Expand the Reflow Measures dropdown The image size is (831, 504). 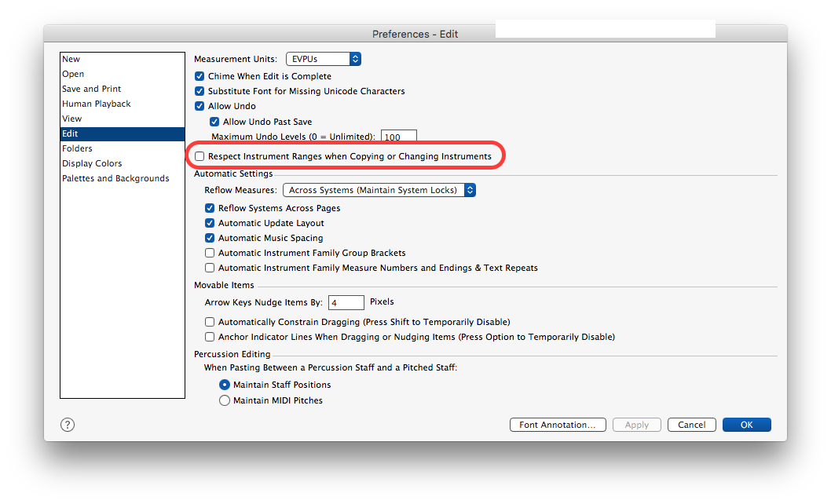379,190
